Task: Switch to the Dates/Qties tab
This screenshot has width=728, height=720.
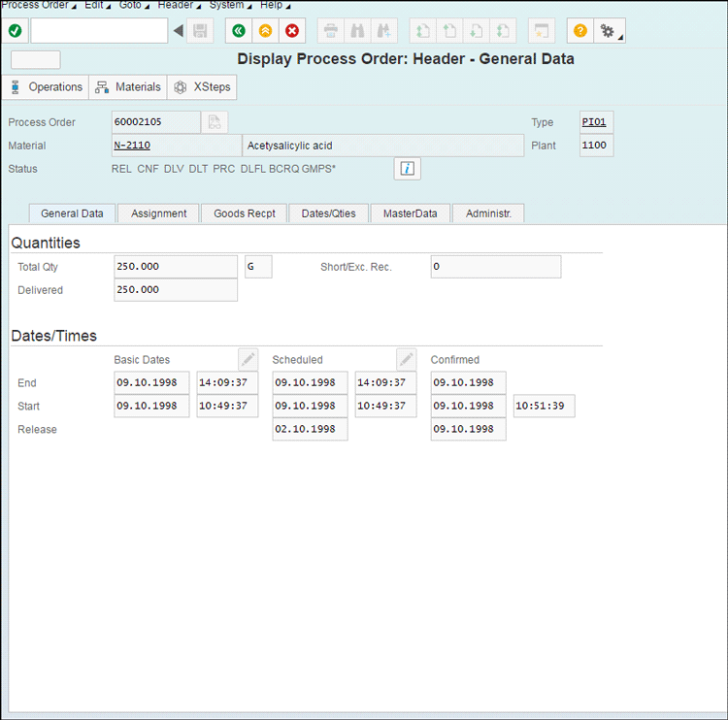Action: [x=328, y=213]
